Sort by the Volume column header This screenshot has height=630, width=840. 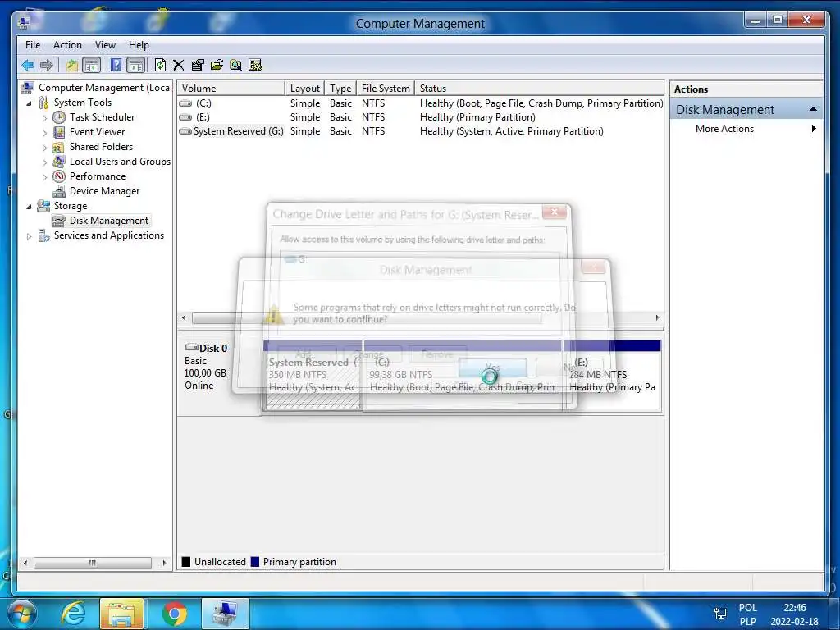pyautogui.click(x=231, y=89)
